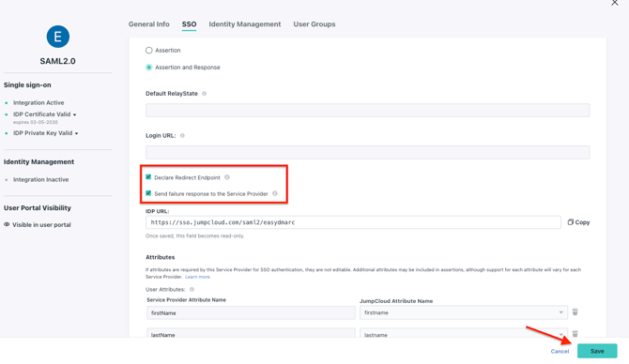Click the Integration Active status text
This screenshot has height=364, width=629.
pos(38,102)
